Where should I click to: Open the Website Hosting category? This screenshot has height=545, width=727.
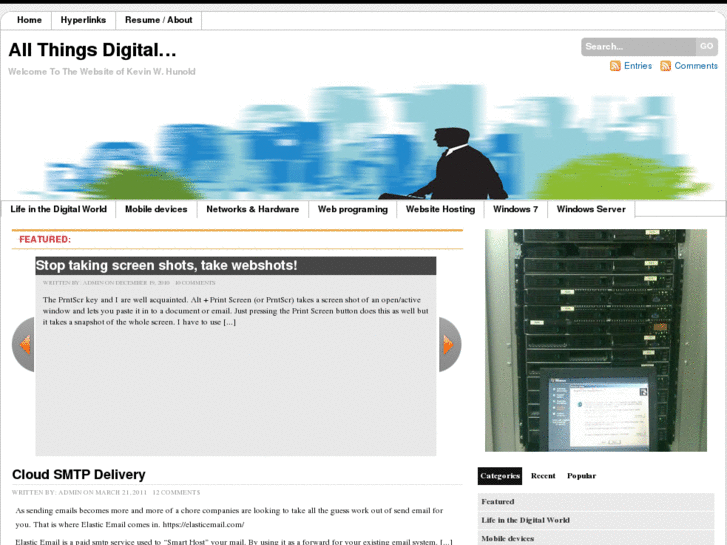pyautogui.click(x=440, y=209)
